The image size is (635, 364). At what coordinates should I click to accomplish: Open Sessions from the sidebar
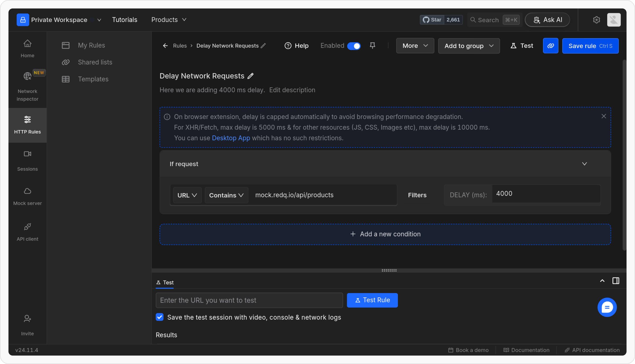pyautogui.click(x=27, y=154)
